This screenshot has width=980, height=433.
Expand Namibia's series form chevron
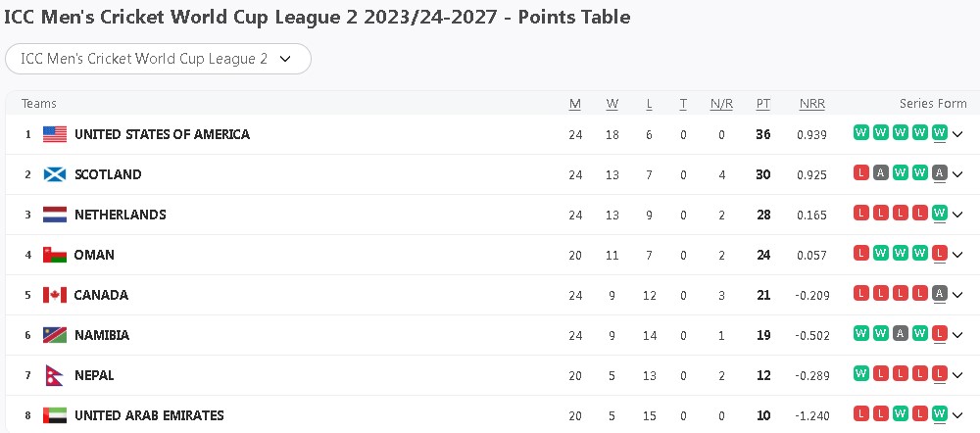(957, 335)
